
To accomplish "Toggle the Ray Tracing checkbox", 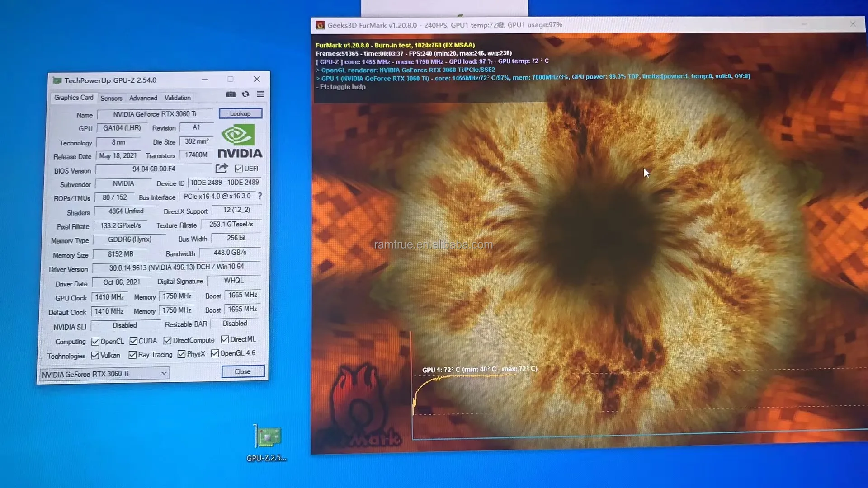I will [132, 355].
